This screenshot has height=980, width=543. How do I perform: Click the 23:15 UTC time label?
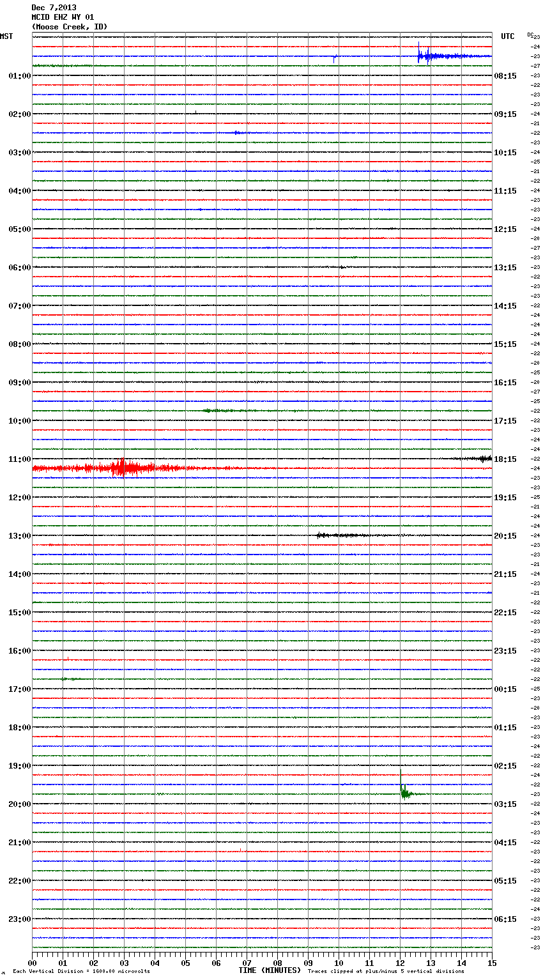pos(505,651)
